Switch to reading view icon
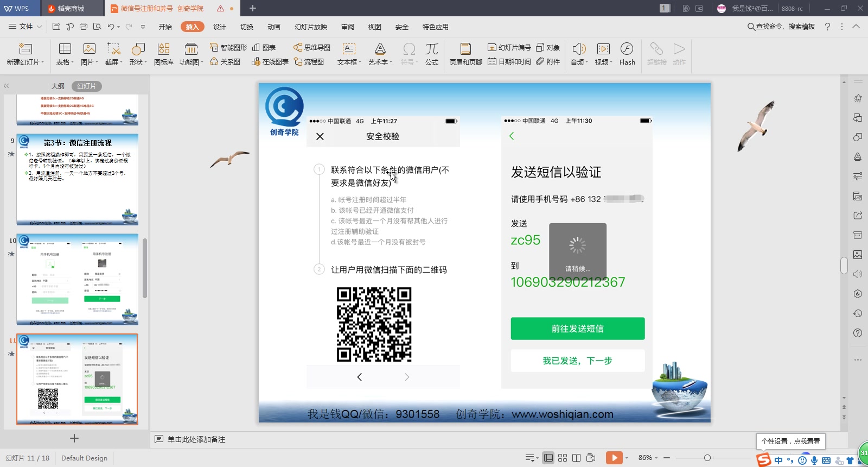This screenshot has width=868, height=467. (577, 458)
